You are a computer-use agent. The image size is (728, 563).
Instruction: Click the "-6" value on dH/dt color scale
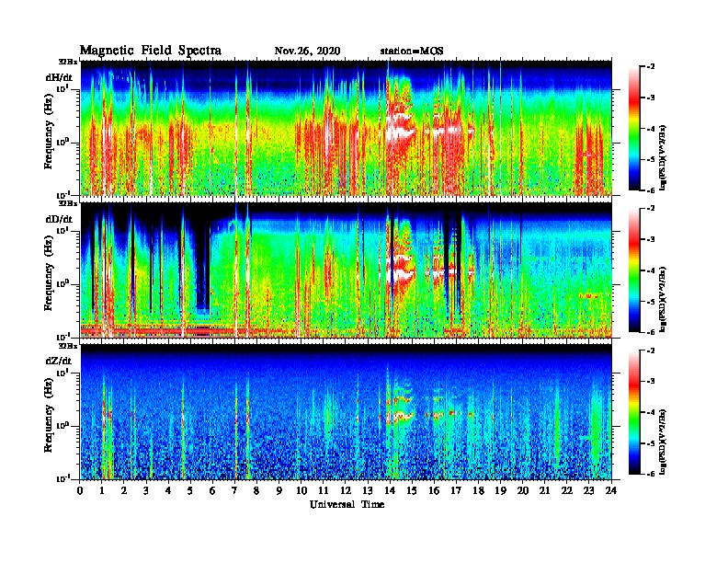coord(651,190)
